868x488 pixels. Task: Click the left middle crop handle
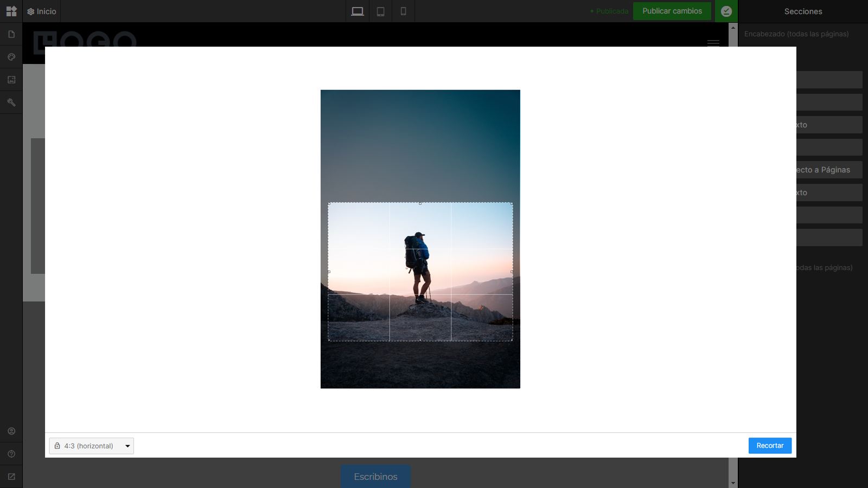329,272
